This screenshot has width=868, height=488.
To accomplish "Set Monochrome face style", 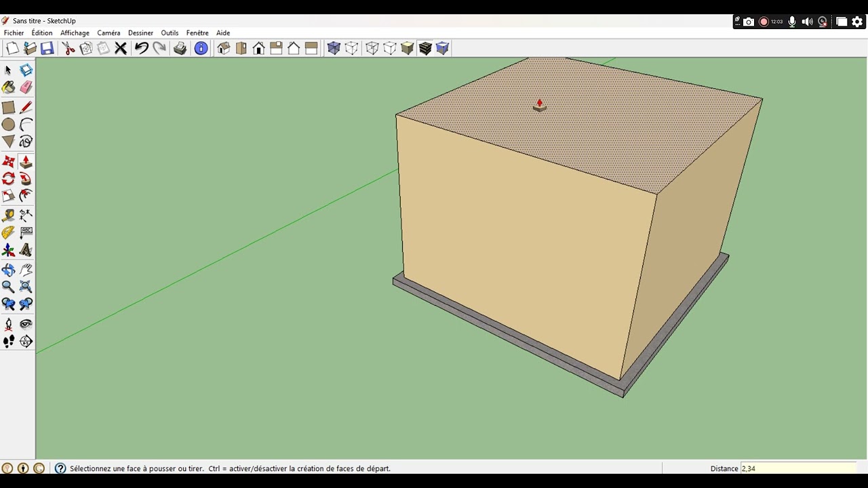I will tap(443, 48).
